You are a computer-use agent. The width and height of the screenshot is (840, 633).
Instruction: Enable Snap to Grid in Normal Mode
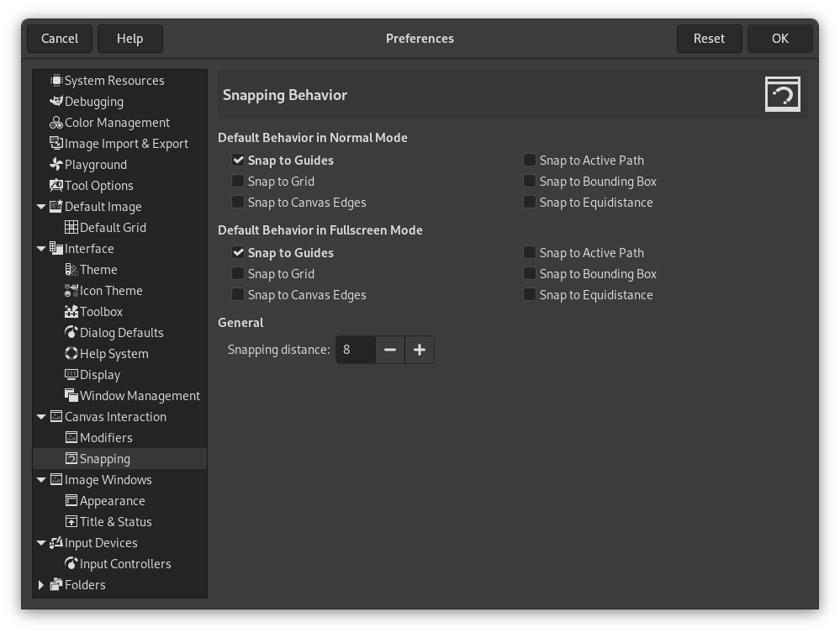tap(237, 181)
